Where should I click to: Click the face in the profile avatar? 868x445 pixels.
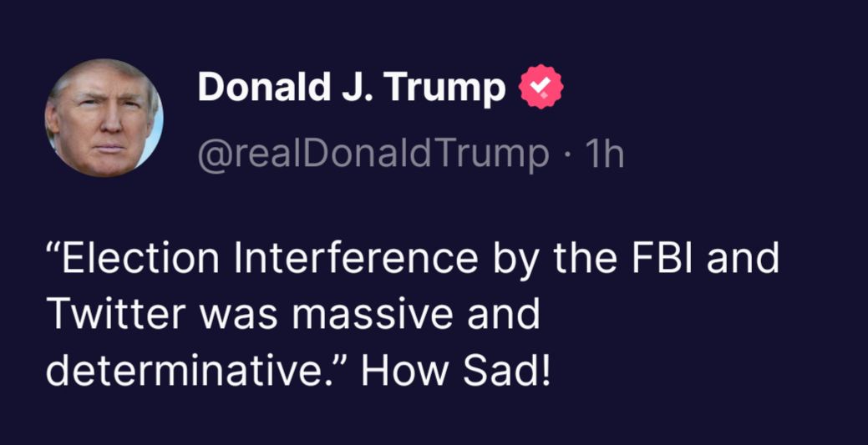102,125
